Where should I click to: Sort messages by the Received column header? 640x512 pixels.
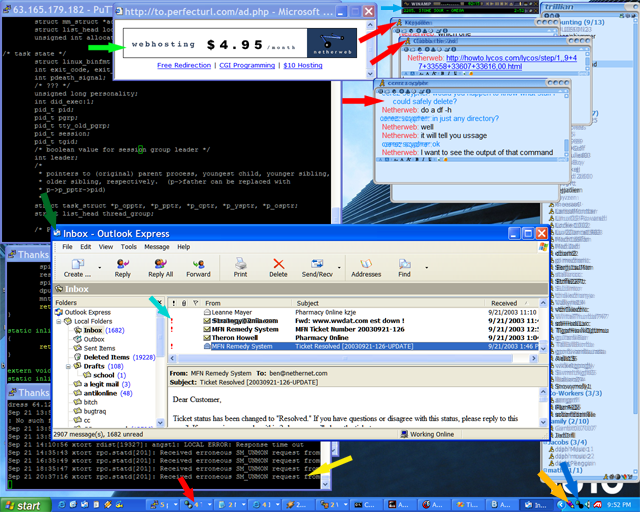coord(512,303)
